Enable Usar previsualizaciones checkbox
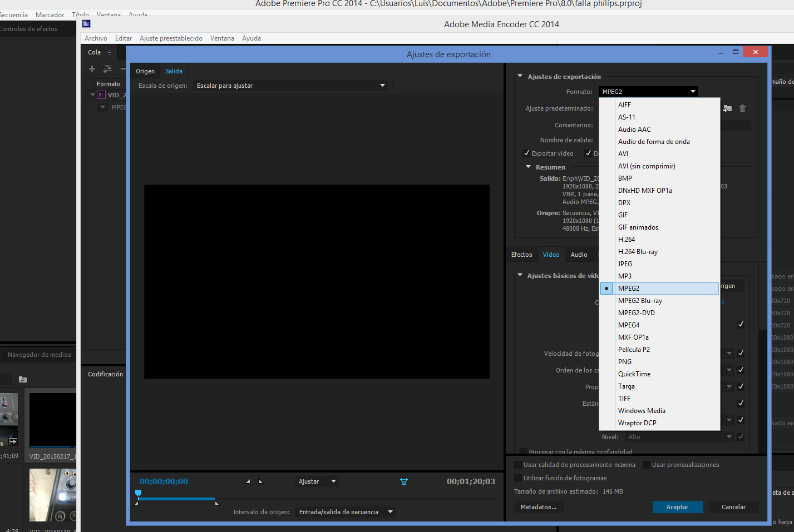 coord(647,465)
